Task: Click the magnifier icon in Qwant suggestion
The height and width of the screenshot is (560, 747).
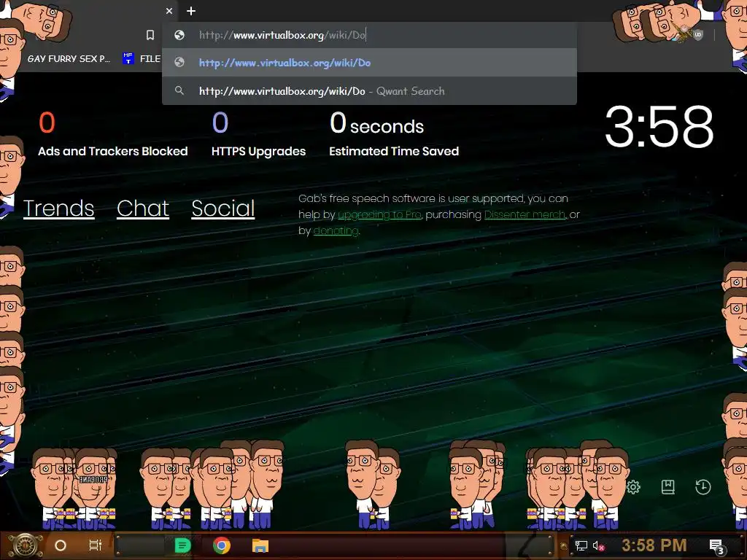Action: pos(179,90)
